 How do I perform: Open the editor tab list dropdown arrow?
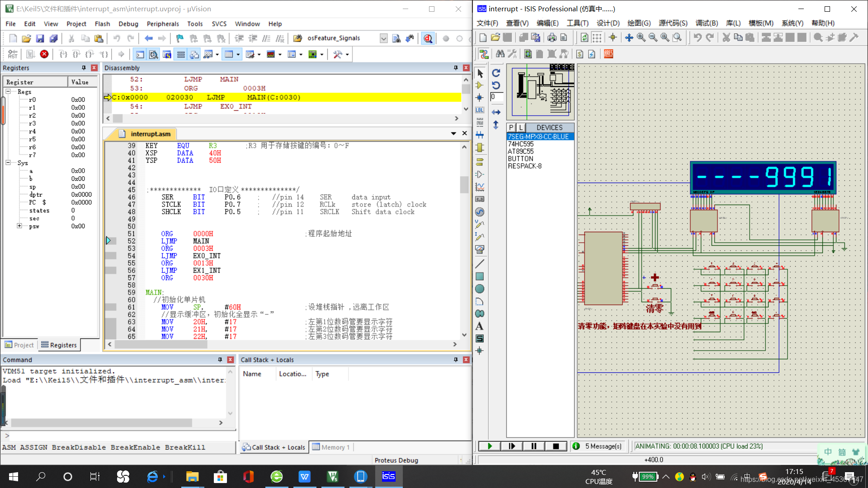(x=453, y=134)
